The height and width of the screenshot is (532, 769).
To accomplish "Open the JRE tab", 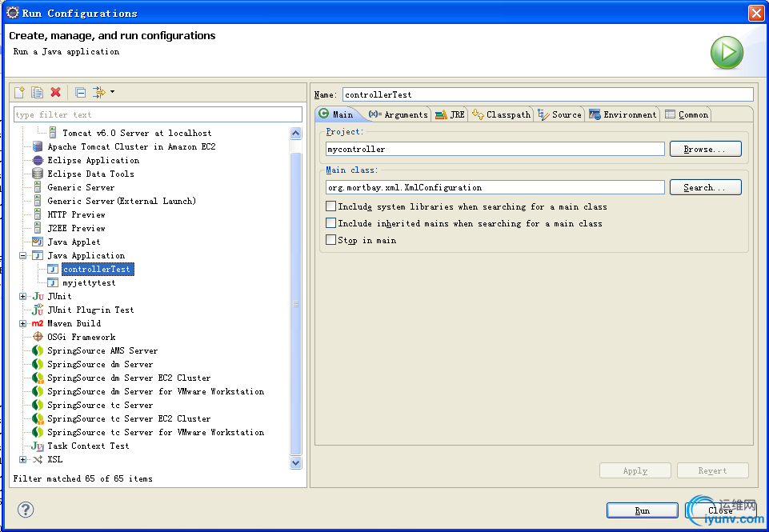I will click(450, 114).
